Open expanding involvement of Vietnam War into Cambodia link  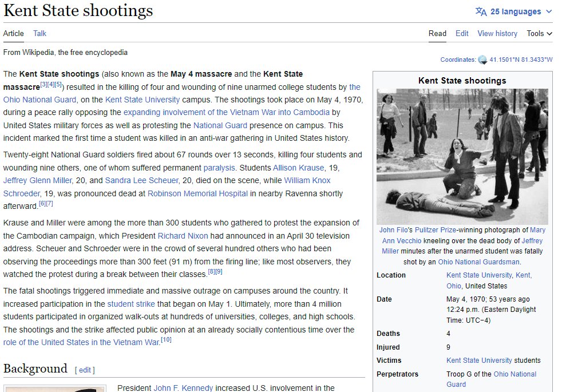(226, 112)
